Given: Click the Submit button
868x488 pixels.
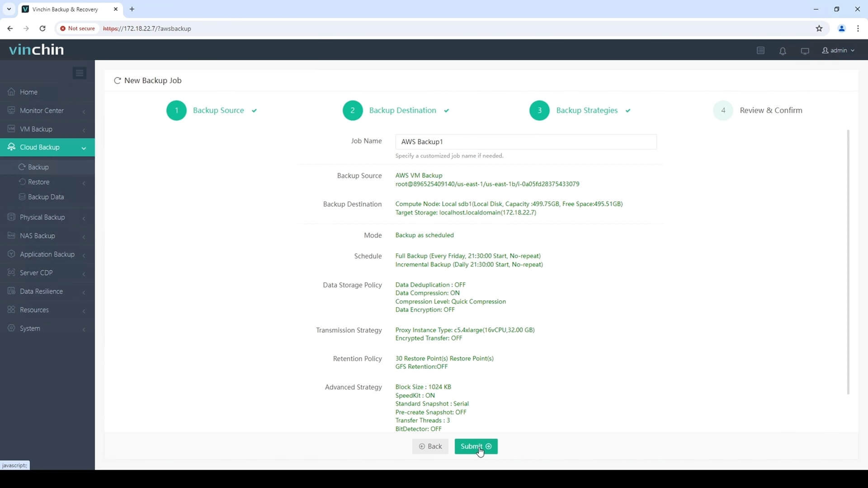Looking at the screenshot, I should pyautogui.click(x=476, y=446).
